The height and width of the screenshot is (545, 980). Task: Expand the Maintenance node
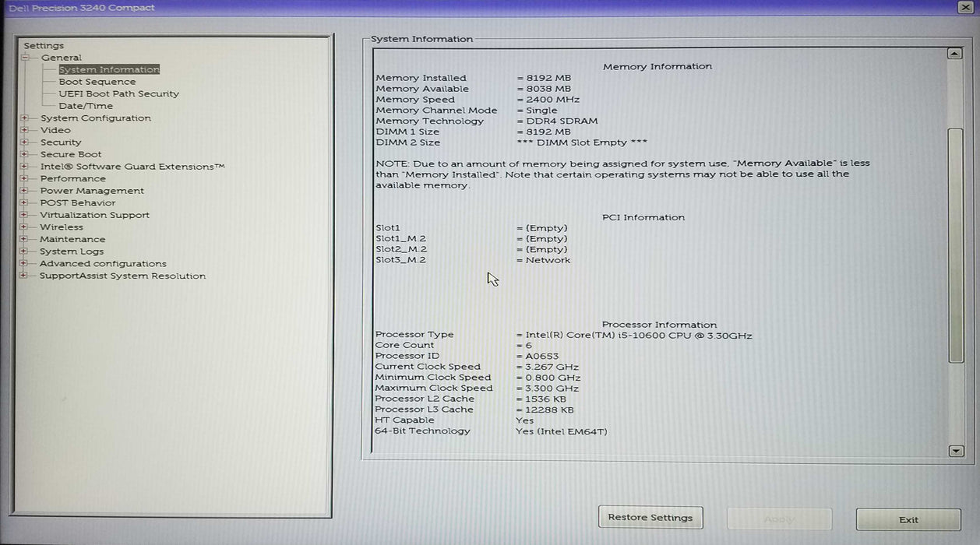pyautogui.click(x=25, y=239)
